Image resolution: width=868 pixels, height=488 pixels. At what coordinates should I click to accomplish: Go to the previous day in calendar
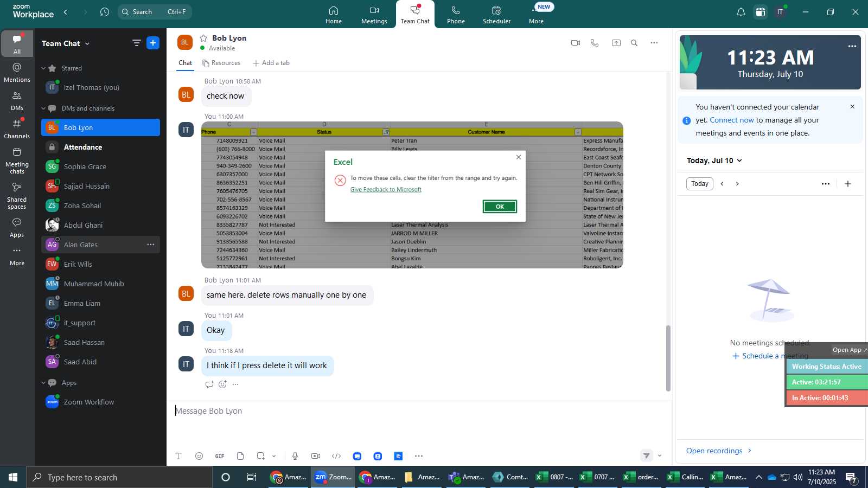[722, 184]
